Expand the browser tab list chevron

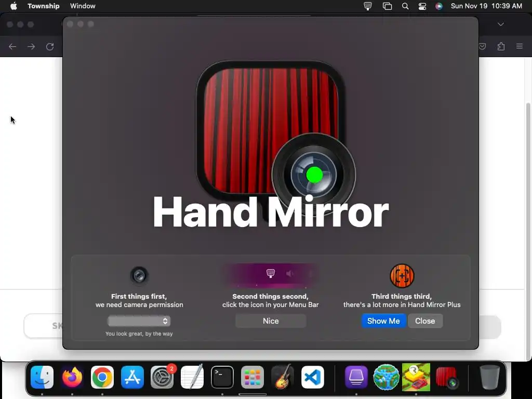tap(501, 24)
